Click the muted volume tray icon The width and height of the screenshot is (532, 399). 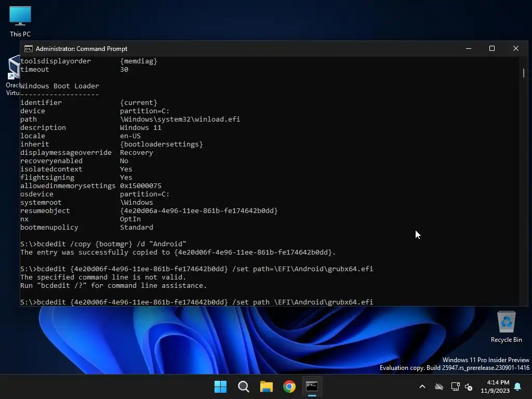pyautogui.click(x=469, y=387)
